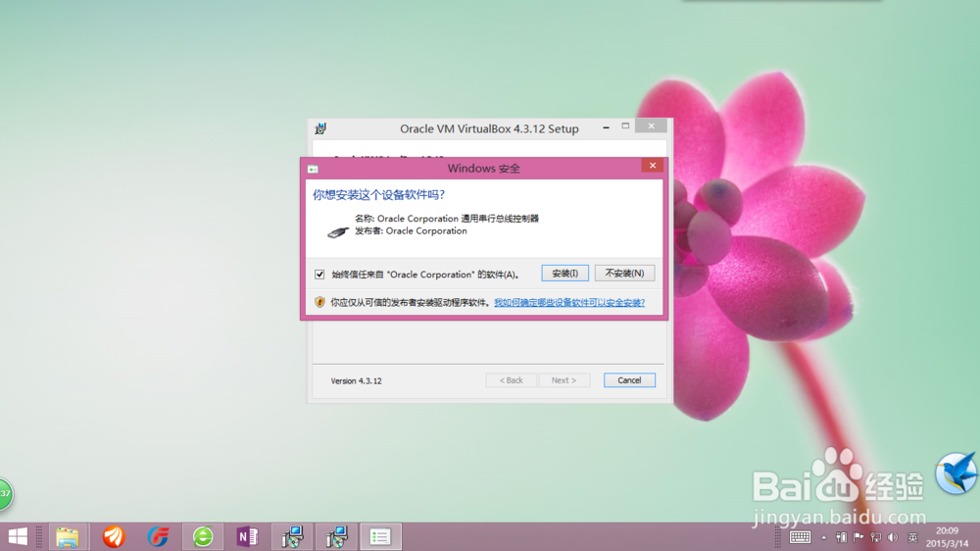Click the green 37 circle widget
The width and height of the screenshot is (980, 551).
(x=6, y=494)
